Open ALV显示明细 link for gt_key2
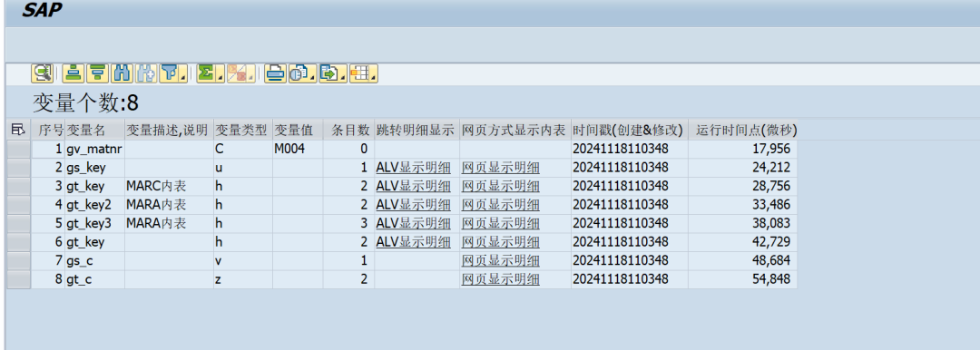The height and width of the screenshot is (350, 980). [x=413, y=204]
